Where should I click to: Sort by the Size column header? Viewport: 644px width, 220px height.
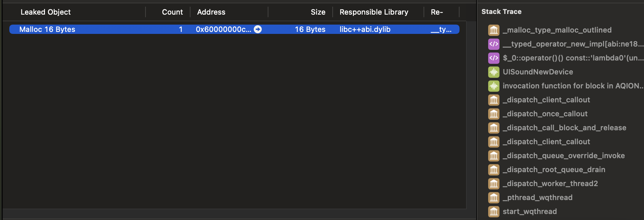click(318, 12)
